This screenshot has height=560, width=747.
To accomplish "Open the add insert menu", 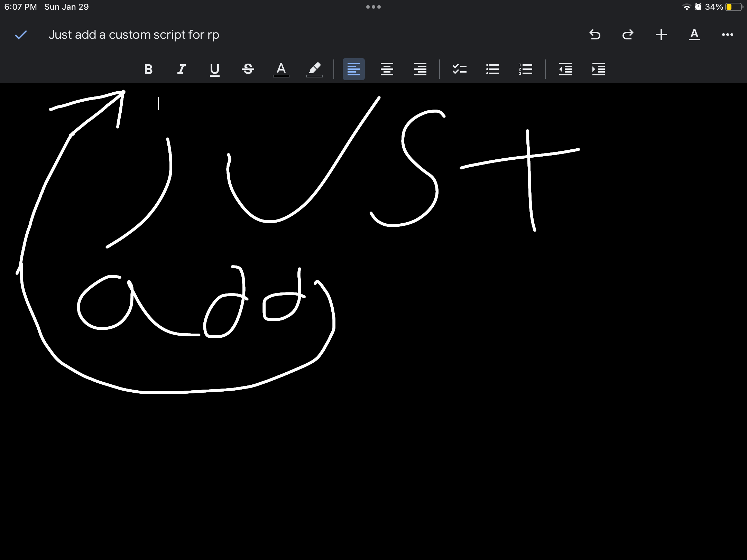I will click(661, 35).
